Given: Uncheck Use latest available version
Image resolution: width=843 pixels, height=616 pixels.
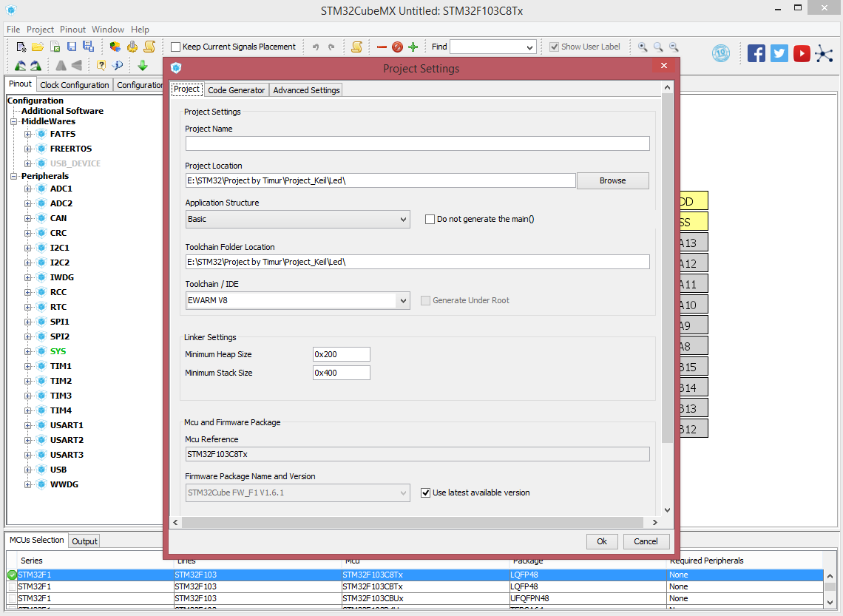Looking at the screenshot, I should 425,493.
